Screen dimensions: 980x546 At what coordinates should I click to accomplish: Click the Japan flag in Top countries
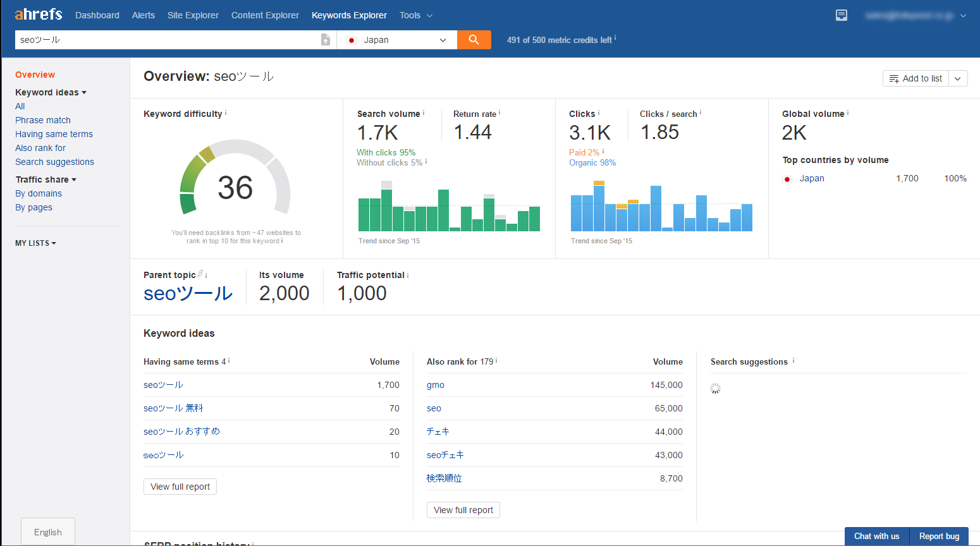click(x=787, y=179)
